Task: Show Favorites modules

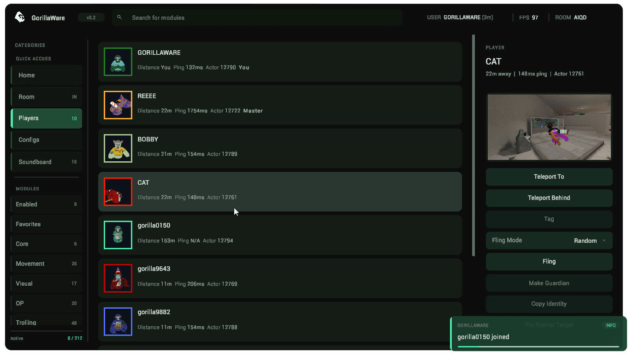Action: coord(47,224)
